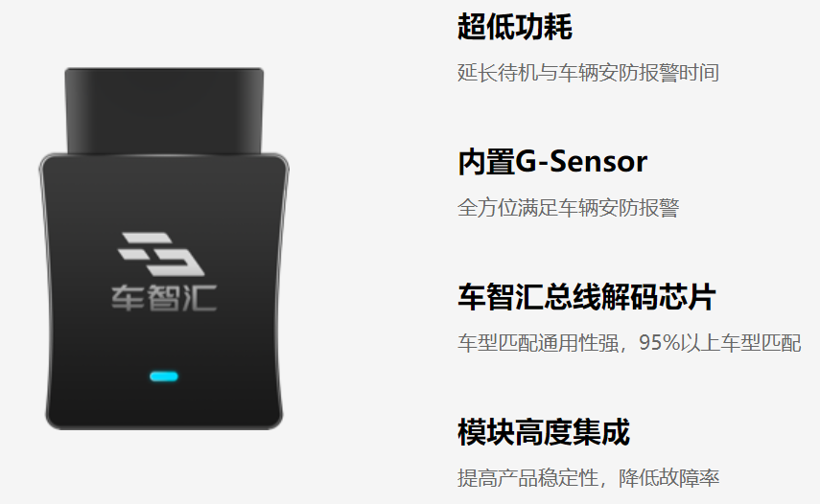Click the OBD plug connector top

pos(164,111)
